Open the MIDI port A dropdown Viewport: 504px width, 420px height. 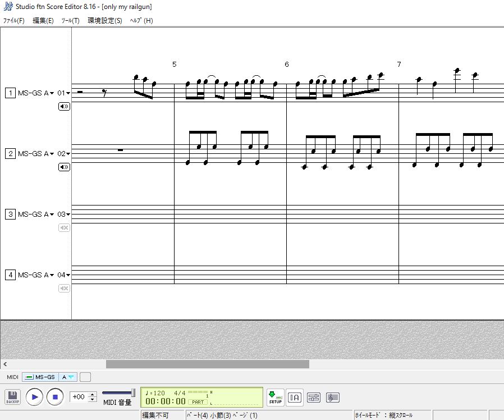point(68,377)
